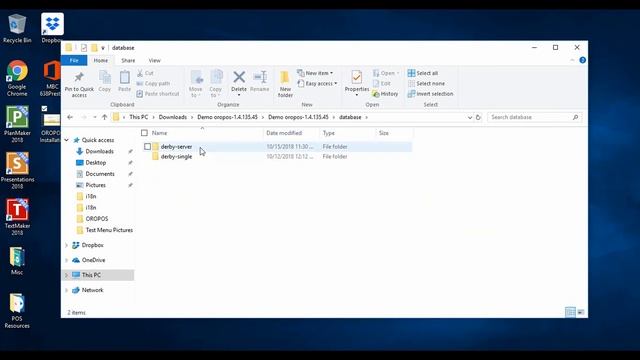Create a New folder from ribbon
640x360 pixels.
[x=285, y=84]
